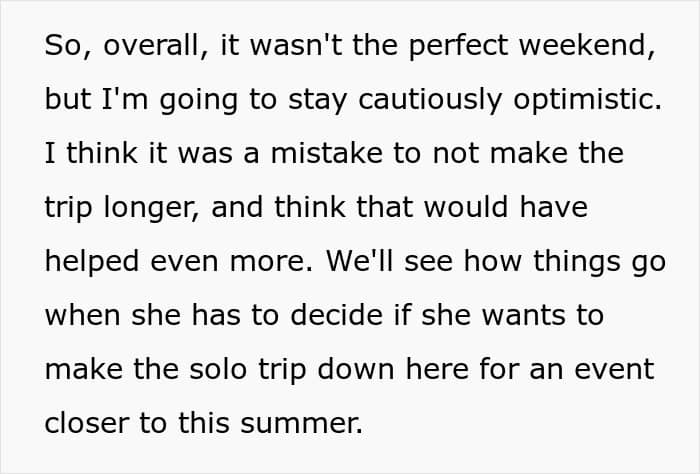Screen dimensions: 700x474
Task: Click the word "overall" in first line
Action: point(151,45)
